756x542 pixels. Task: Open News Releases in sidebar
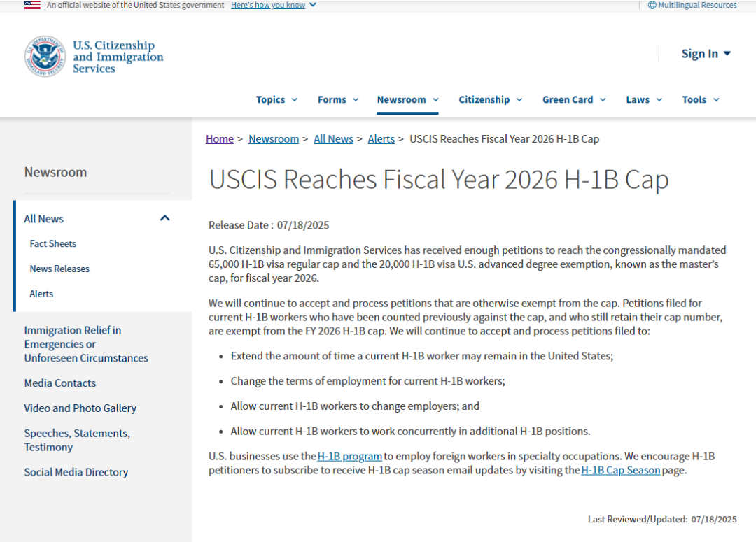click(x=59, y=269)
